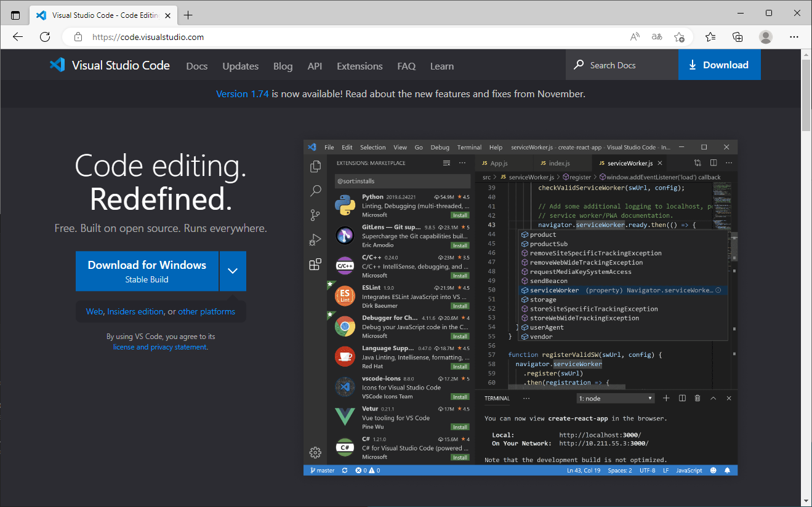Screen dimensions: 812x507
Task: Click the @sort:installs search box in preview
Action: tap(403, 181)
